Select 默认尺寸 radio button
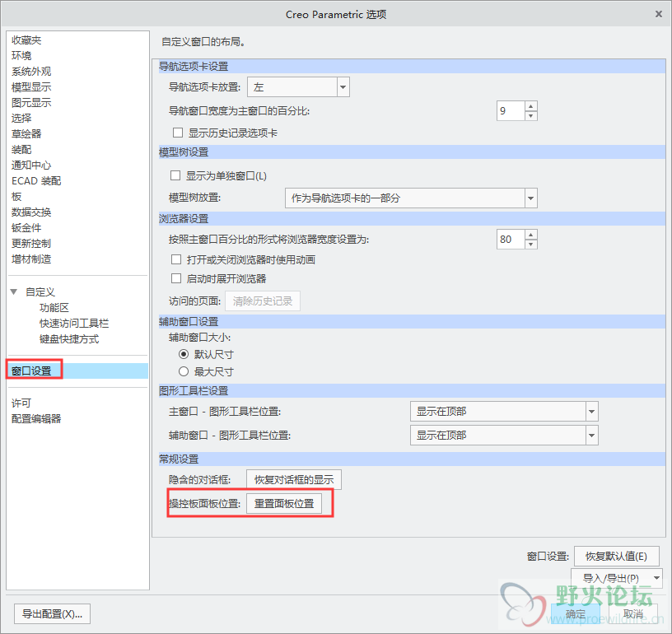This screenshot has height=634, width=672. 184,354
